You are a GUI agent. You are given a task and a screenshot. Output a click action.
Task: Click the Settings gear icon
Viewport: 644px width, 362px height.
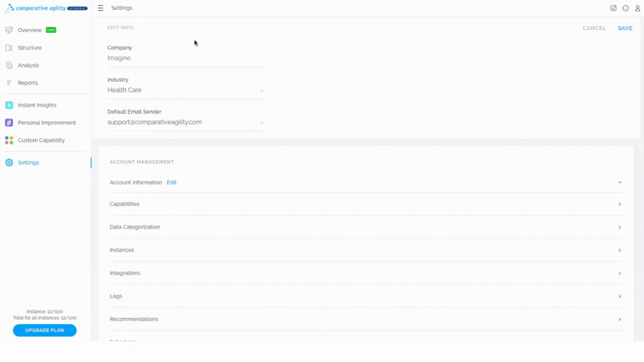click(9, 163)
